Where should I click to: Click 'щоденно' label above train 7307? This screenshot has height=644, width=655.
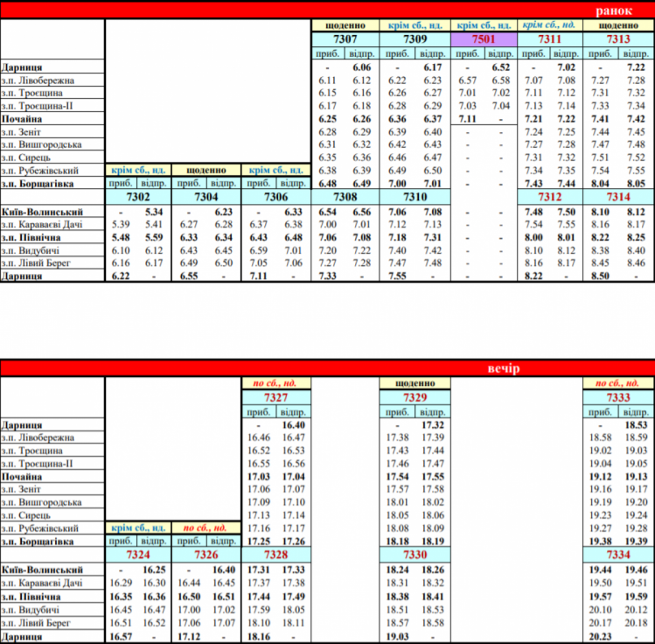coord(345,25)
